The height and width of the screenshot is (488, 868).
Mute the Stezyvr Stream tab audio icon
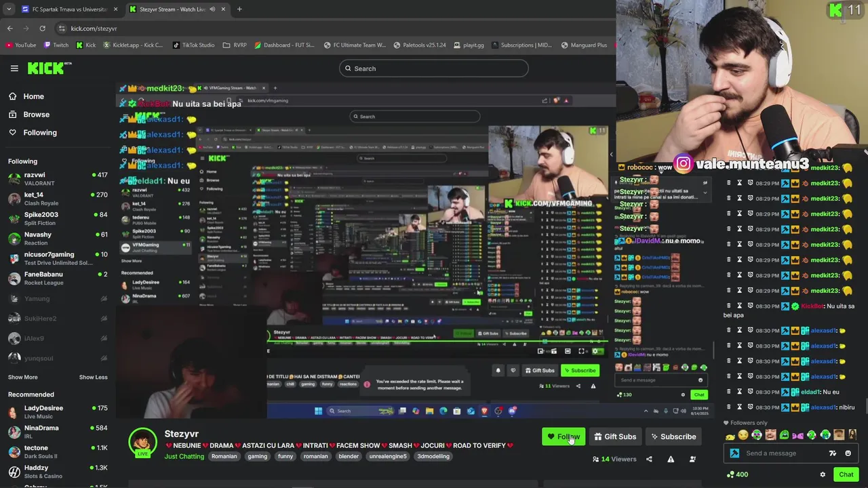[212, 9]
